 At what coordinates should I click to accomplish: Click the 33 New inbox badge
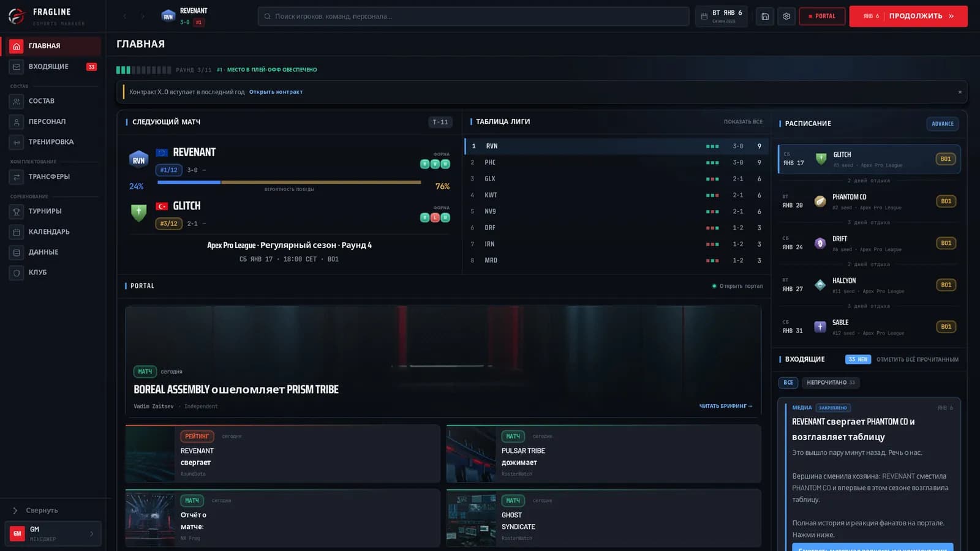858,359
